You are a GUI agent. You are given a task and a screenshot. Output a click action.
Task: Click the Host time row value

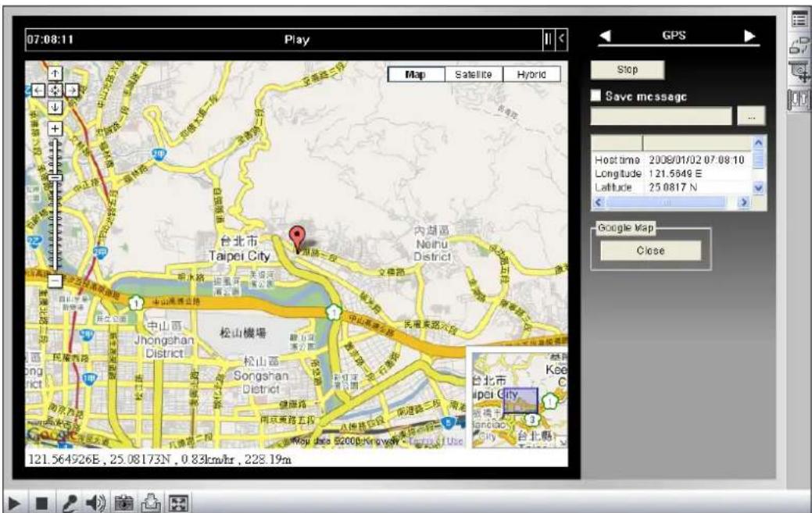[x=696, y=160]
